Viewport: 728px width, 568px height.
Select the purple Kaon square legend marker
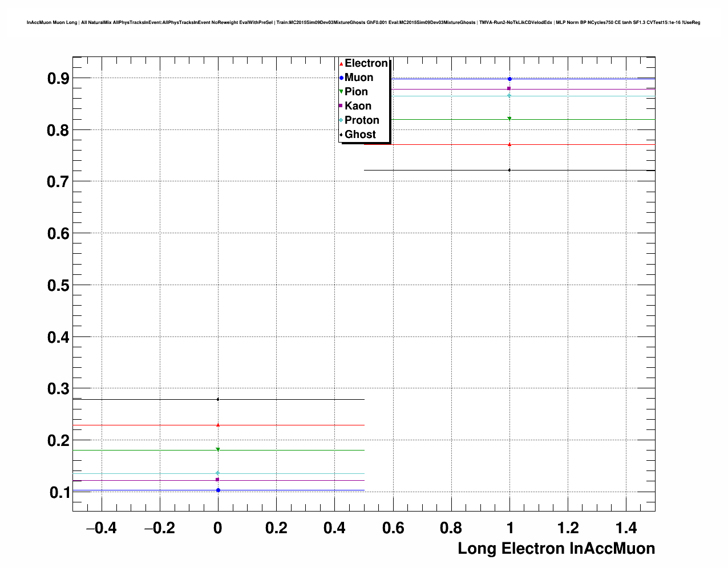(x=341, y=106)
